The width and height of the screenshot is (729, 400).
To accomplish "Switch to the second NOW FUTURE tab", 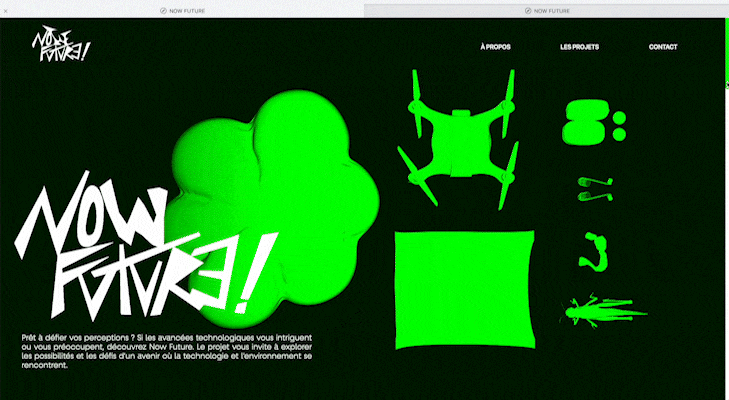I will [546, 10].
